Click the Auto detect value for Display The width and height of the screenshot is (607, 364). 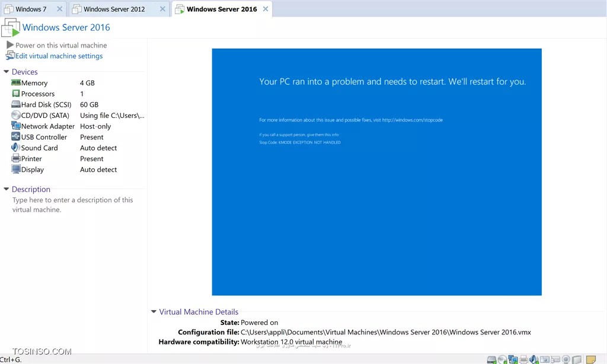pyautogui.click(x=98, y=170)
